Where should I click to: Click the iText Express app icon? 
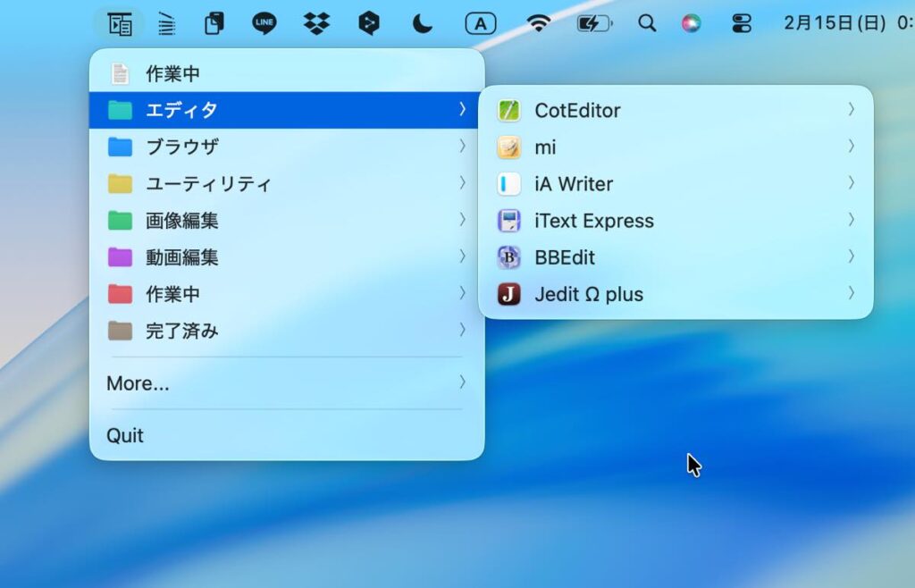508,221
